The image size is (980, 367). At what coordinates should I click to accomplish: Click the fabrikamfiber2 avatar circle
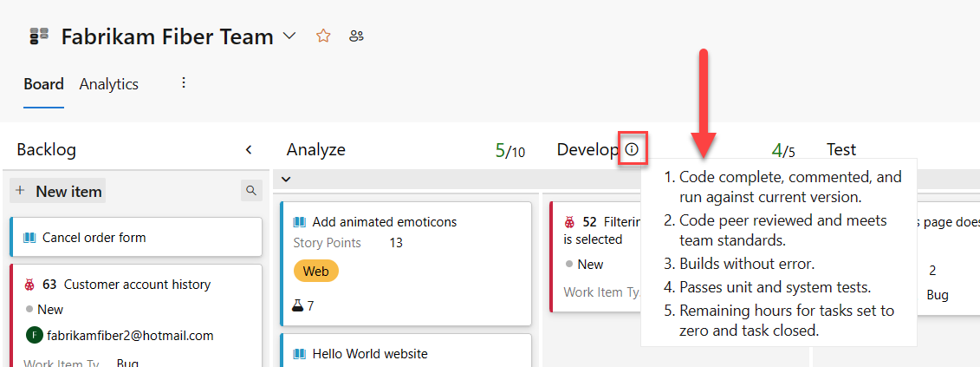point(34,335)
